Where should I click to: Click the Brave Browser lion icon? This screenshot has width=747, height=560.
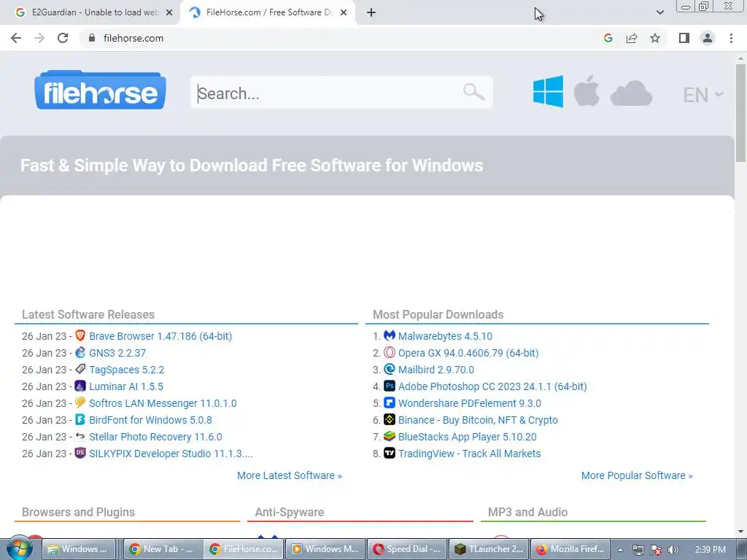pos(80,335)
